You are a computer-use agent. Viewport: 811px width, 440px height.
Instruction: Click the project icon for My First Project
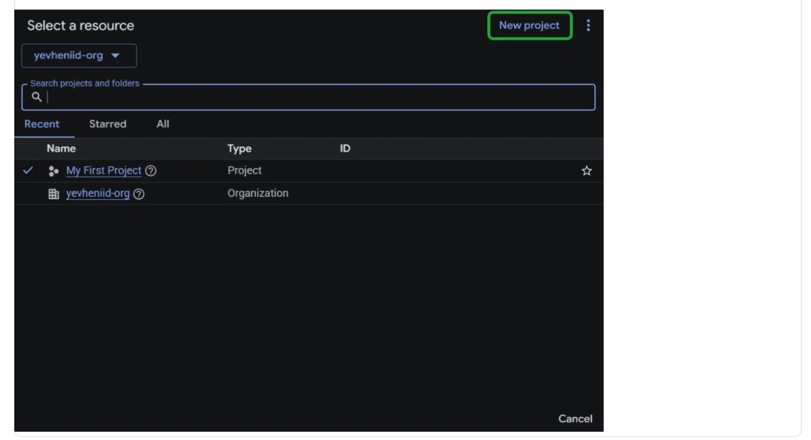(53, 171)
